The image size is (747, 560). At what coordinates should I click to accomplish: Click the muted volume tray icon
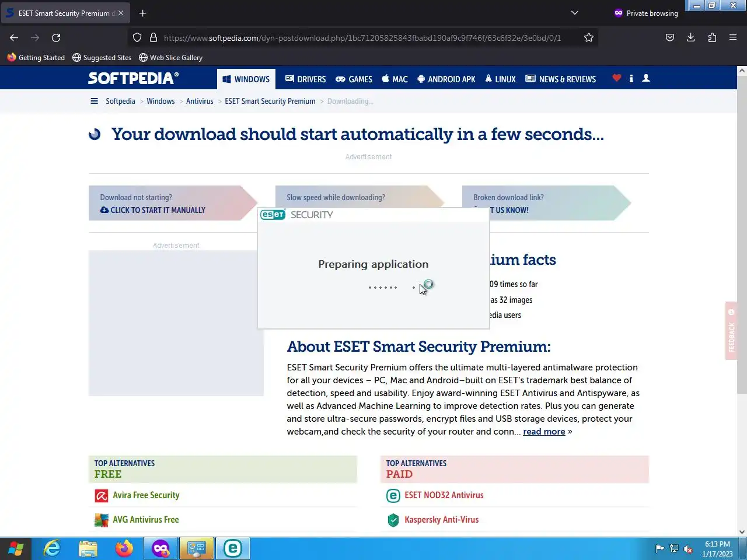pos(688,548)
